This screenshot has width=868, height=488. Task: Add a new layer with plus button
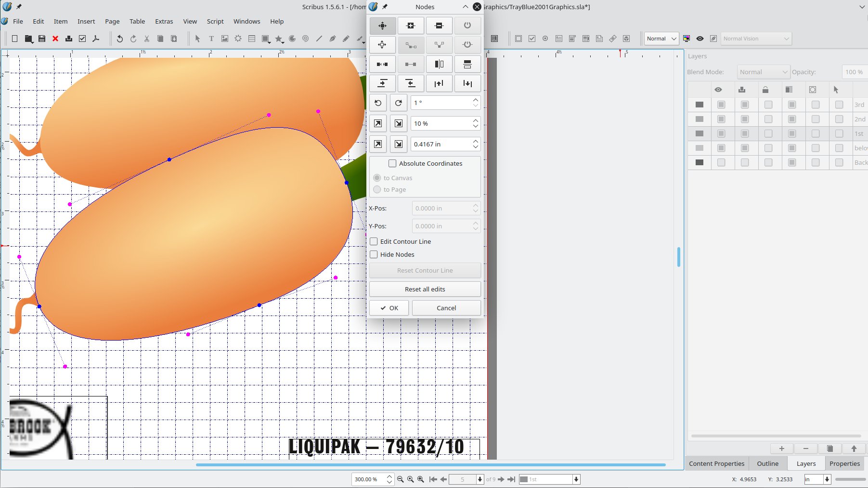(782, 448)
